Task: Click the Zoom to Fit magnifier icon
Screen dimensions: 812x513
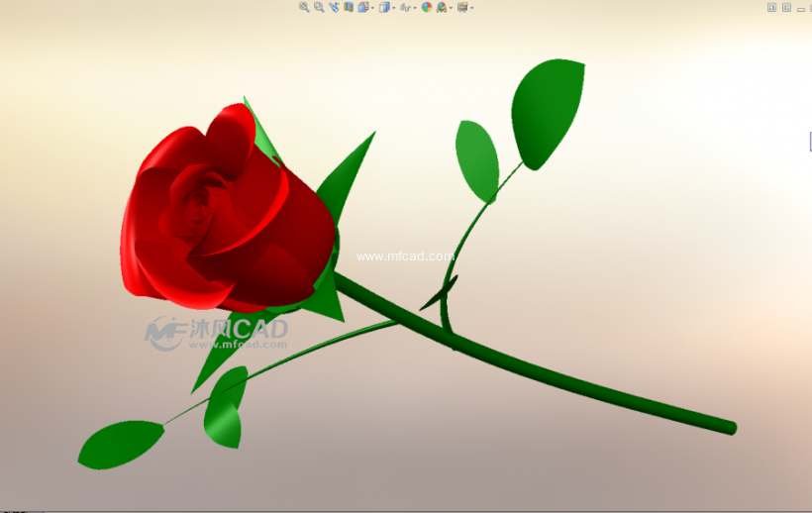Action: tap(304, 7)
